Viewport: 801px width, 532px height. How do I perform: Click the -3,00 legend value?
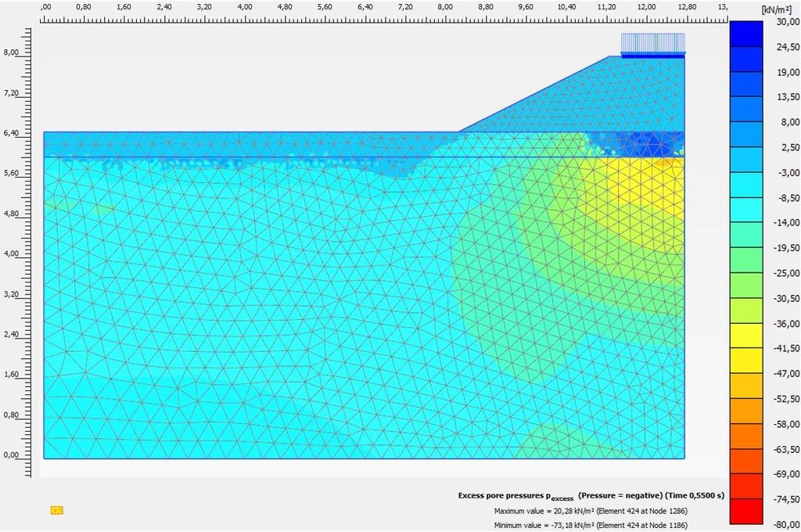(788, 172)
